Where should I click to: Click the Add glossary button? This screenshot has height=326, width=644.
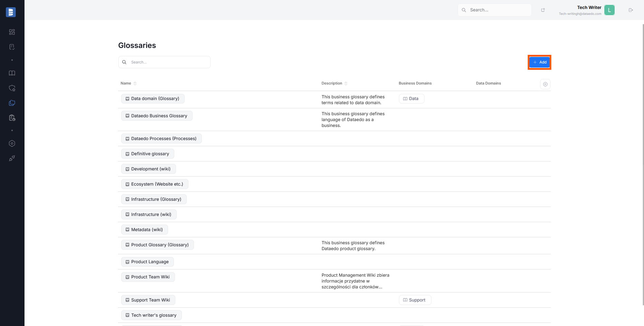coord(539,62)
